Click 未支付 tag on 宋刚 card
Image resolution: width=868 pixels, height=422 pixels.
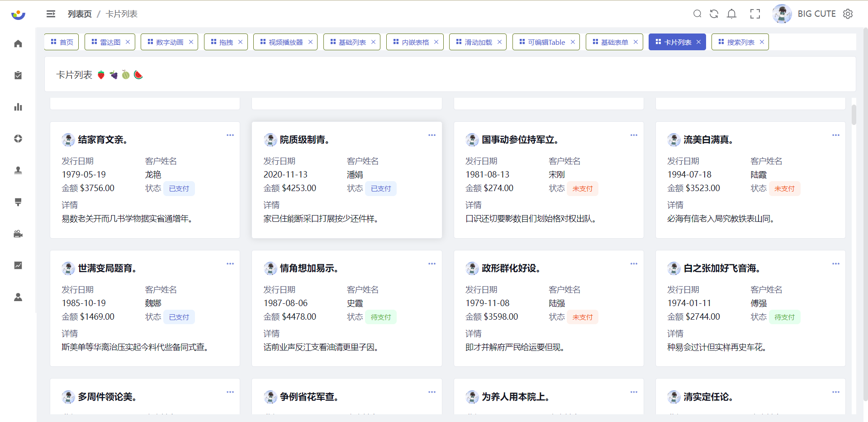pos(583,188)
